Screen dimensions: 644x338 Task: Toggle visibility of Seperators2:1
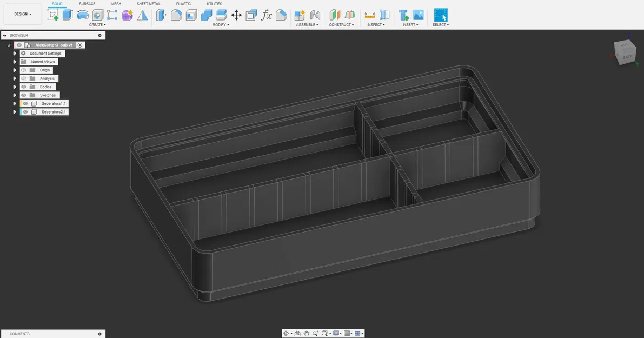pyautogui.click(x=25, y=111)
